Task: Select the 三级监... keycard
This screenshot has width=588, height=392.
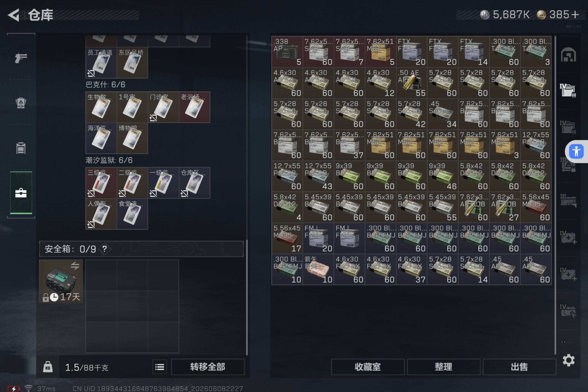Action: point(101,183)
